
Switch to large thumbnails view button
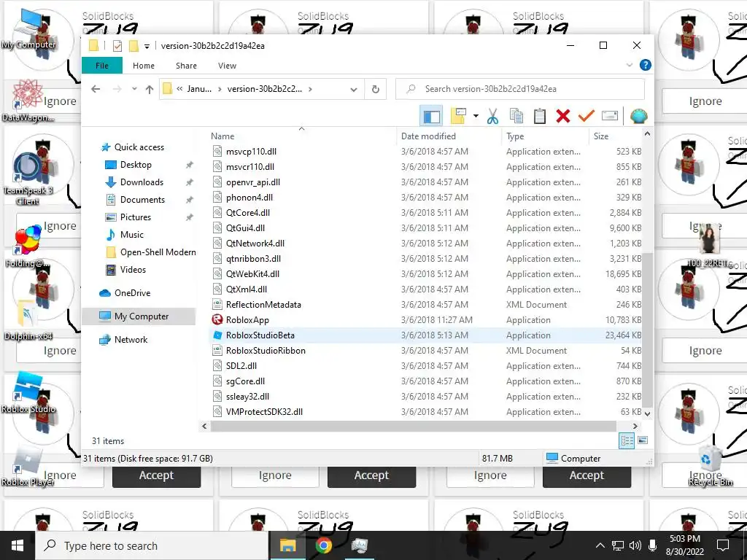[x=643, y=440]
